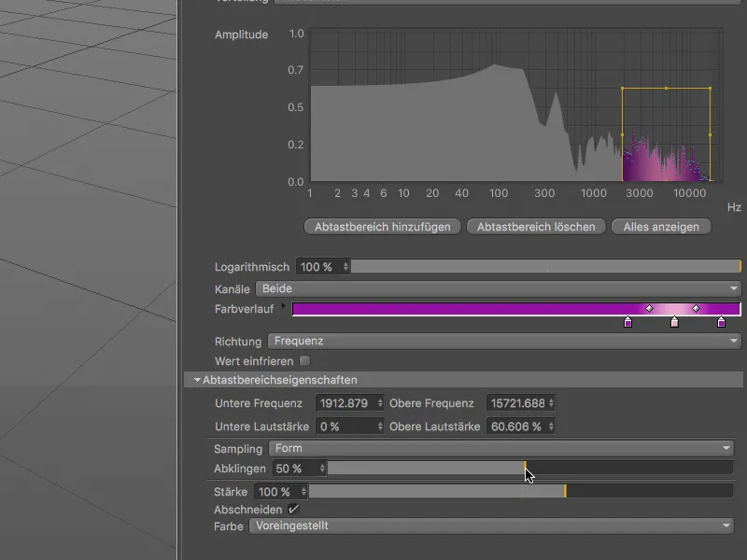Click the Obere Lautstärke stepper arrows
The image size is (747, 560).
(x=551, y=427)
